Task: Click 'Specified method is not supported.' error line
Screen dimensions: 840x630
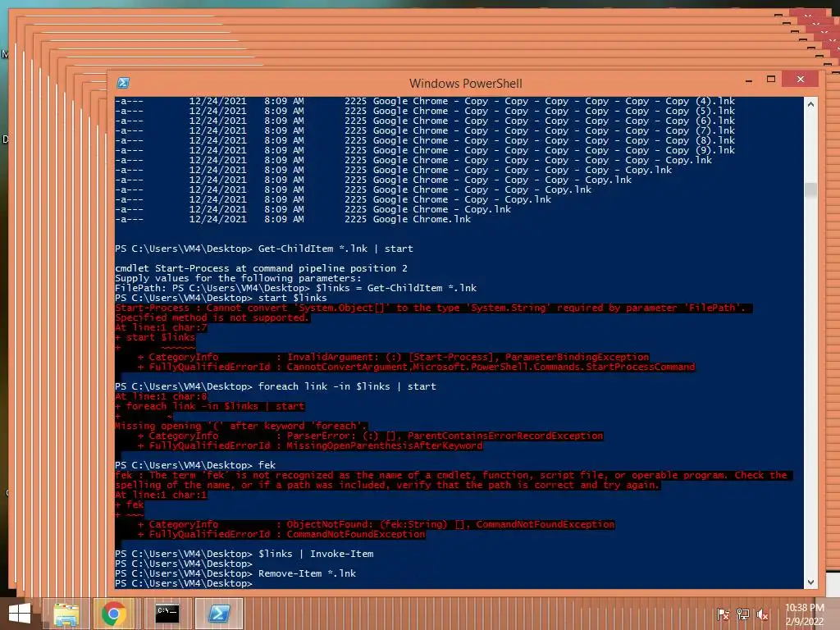Action: coord(212,317)
